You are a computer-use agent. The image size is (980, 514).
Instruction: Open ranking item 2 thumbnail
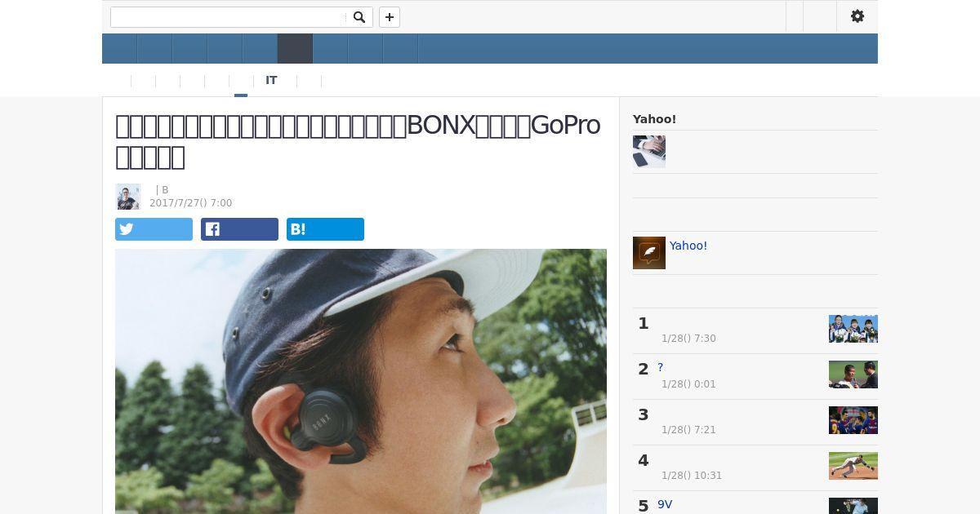[x=853, y=374]
